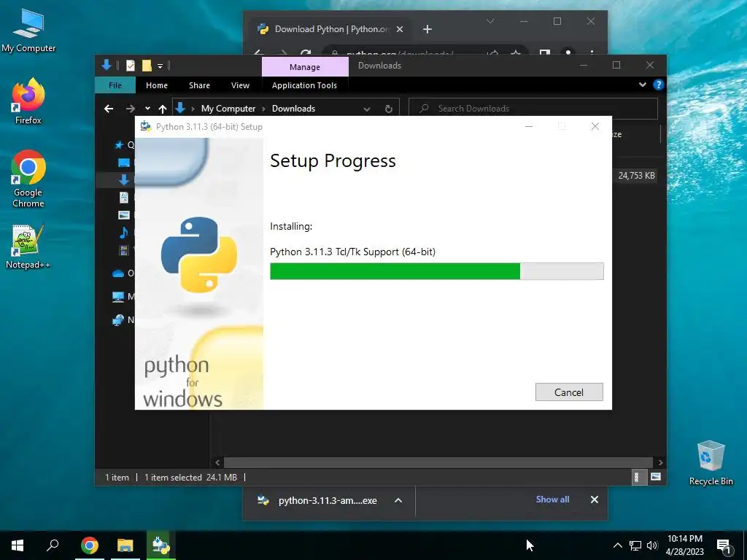Select Downloads arrow in Explorer sidebar
The height and width of the screenshot is (560, 747).
point(124,179)
